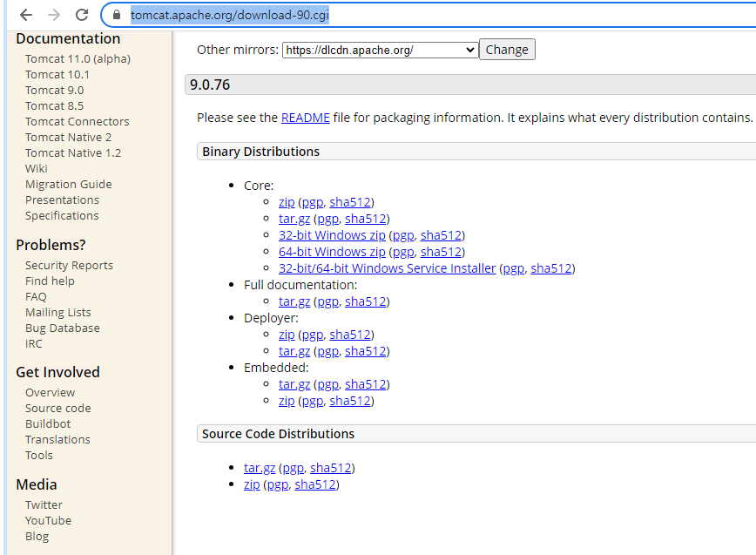Open Tomcat 10.1 documentation

click(57, 74)
